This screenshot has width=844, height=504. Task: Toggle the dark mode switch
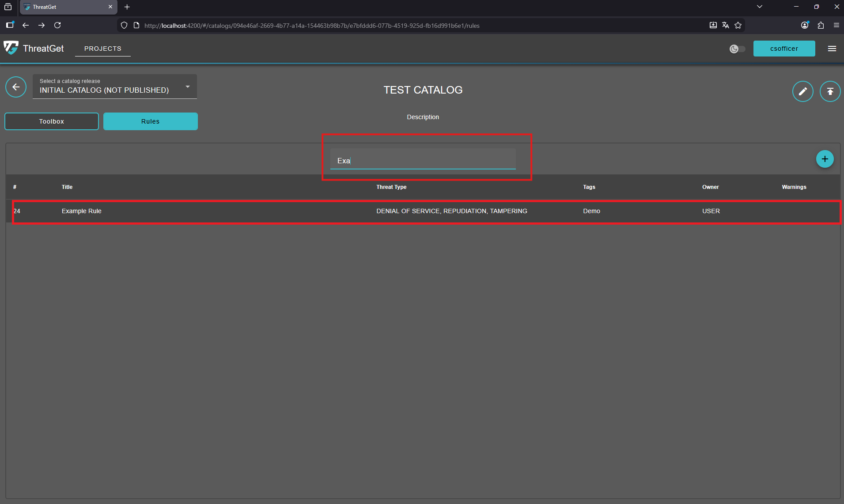[x=737, y=49]
